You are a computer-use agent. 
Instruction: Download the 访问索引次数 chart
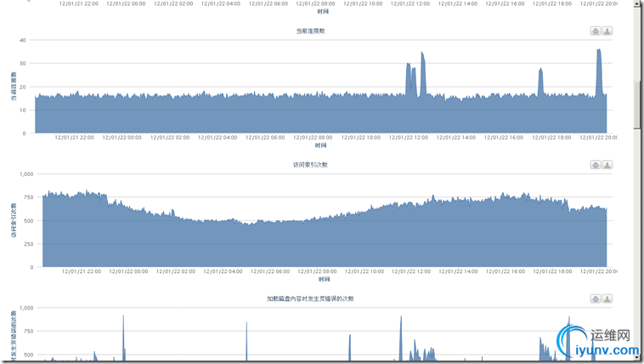607,165
